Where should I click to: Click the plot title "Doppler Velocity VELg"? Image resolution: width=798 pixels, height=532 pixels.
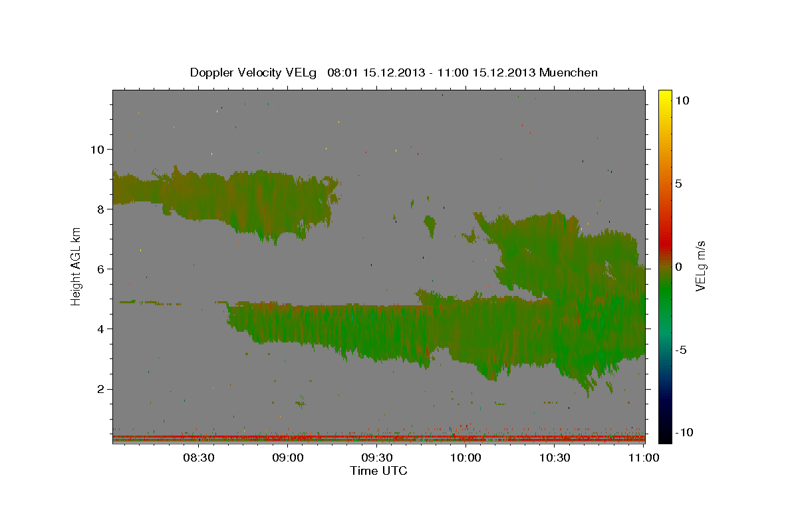(x=254, y=72)
